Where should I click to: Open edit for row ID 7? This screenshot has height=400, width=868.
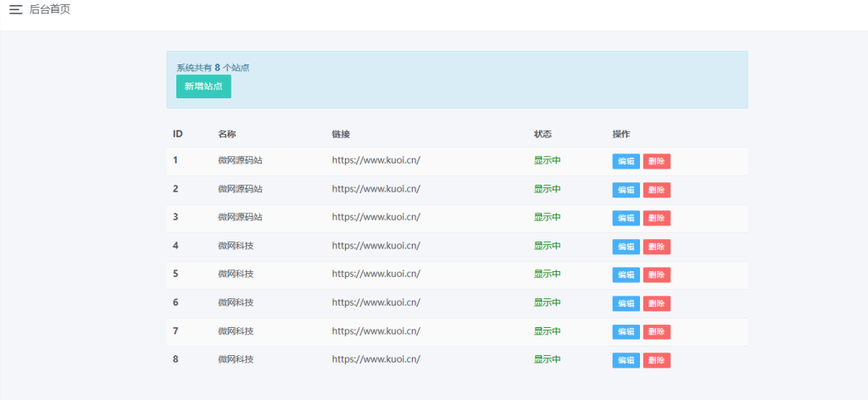coord(626,331)
